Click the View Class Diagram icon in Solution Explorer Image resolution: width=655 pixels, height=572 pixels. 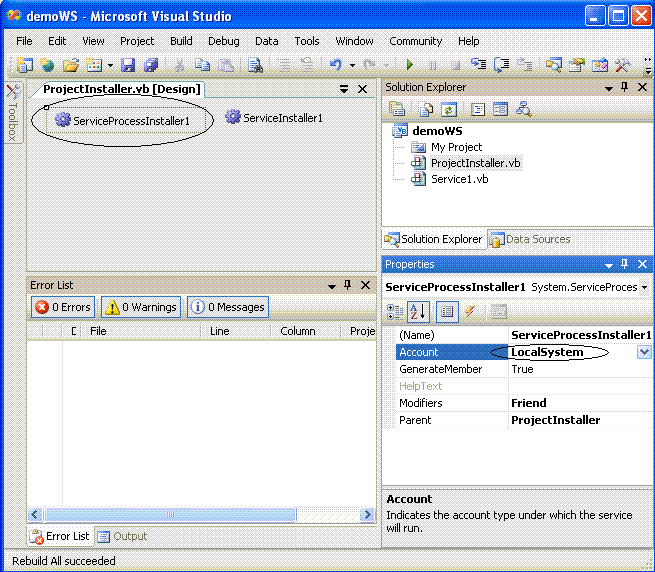(x=523, y=109)
